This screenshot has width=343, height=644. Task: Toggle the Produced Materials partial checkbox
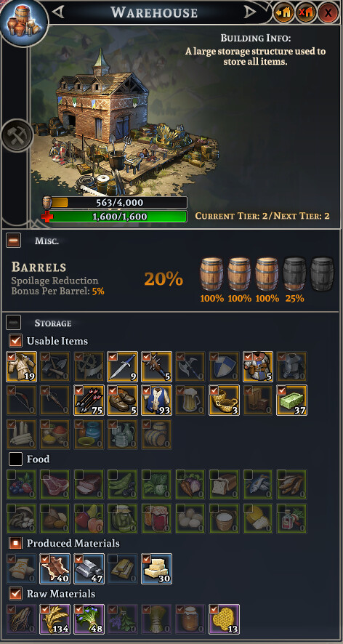tap(15, 543)
